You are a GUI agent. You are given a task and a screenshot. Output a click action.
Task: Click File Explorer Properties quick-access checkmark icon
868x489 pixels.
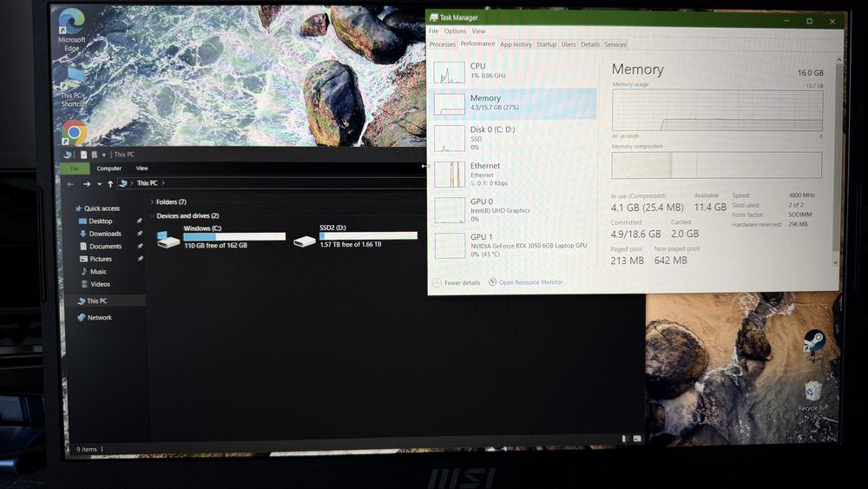(83, 155)
